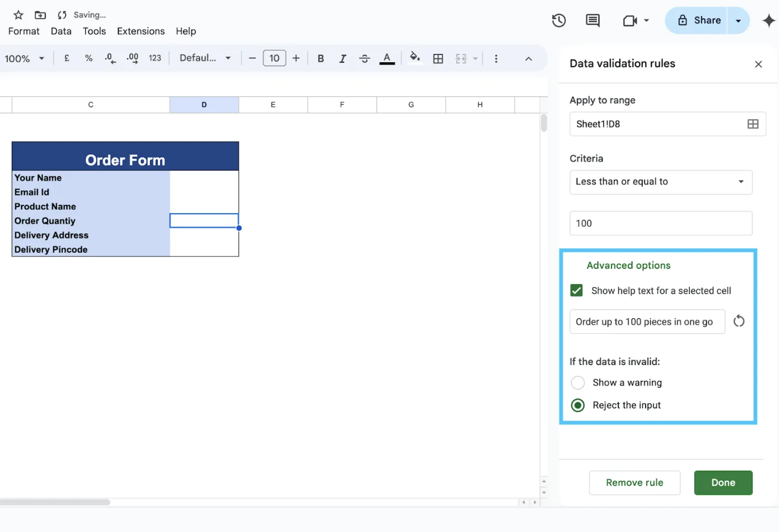Open the Data menu
This screenshot has width=779, height=532.
[61, 31]
